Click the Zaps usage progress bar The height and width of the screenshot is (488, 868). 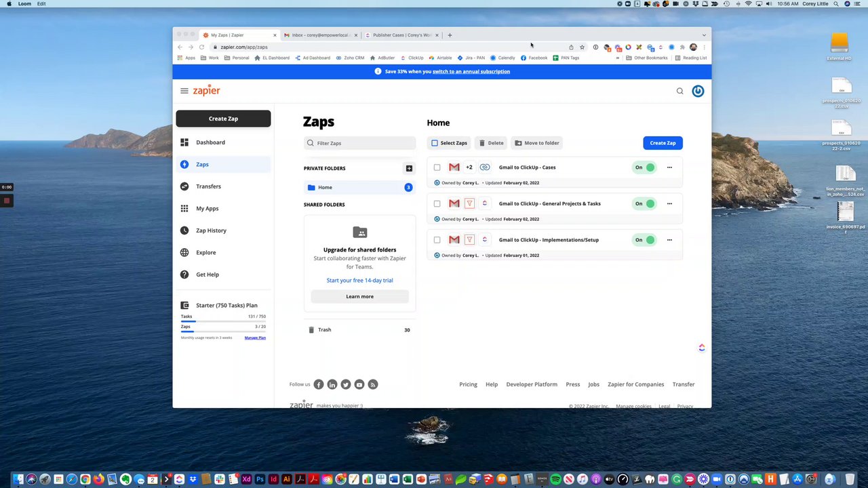tap(223, 331)
